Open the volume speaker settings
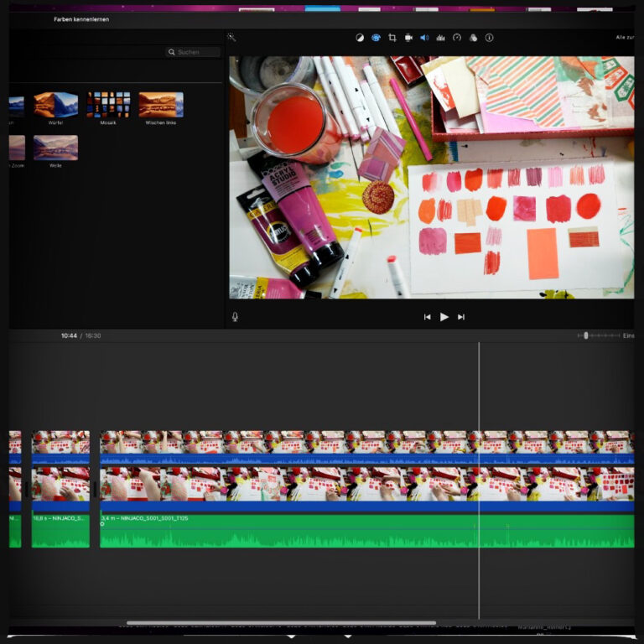 [424, 38]
